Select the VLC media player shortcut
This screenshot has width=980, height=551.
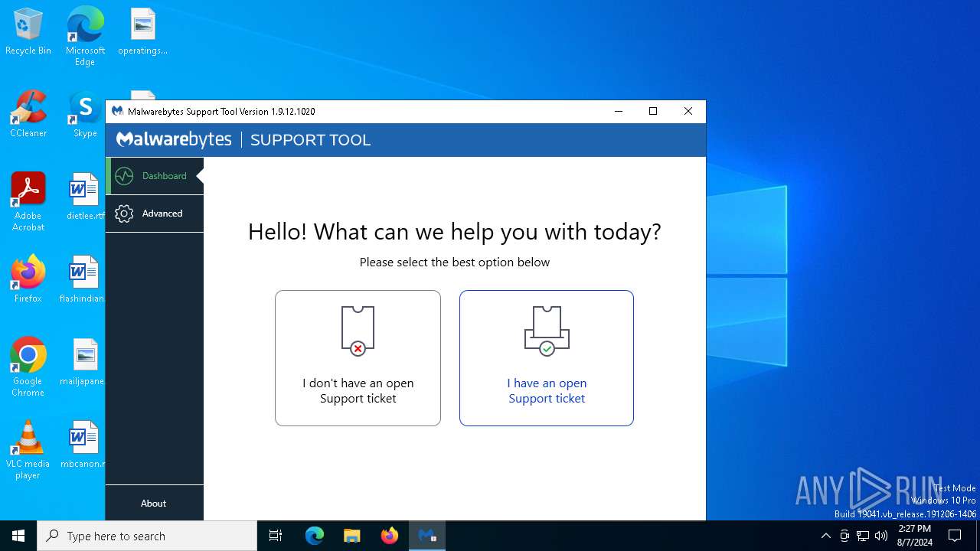click(28, 450)
